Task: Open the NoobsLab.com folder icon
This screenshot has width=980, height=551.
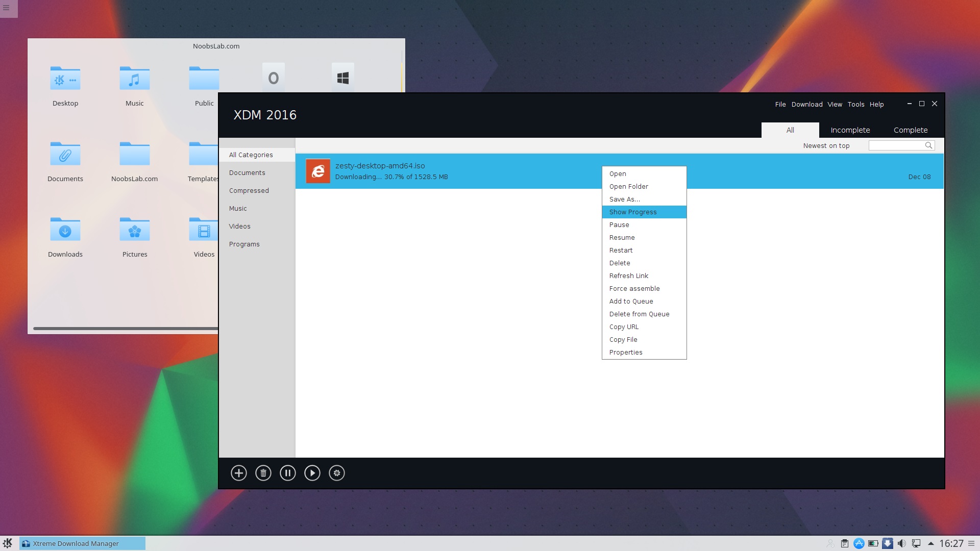Action: (x=135, y=154)
